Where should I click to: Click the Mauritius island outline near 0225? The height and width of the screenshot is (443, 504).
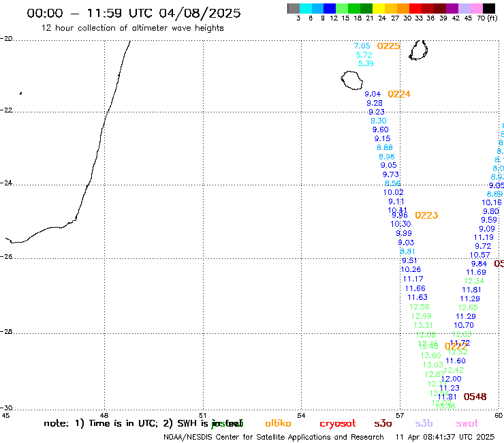(418, 50)
